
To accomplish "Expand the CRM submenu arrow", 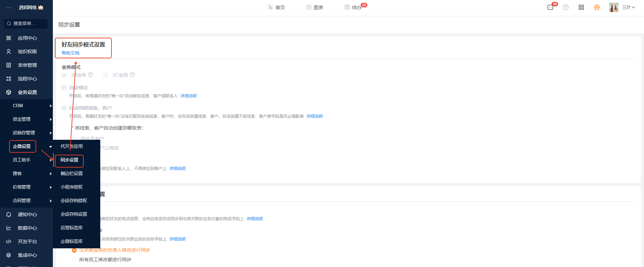I will click(x=50, y=106).
